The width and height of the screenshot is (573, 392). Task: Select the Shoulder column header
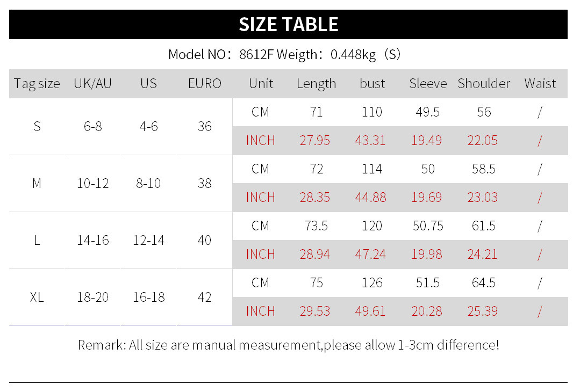484,84
